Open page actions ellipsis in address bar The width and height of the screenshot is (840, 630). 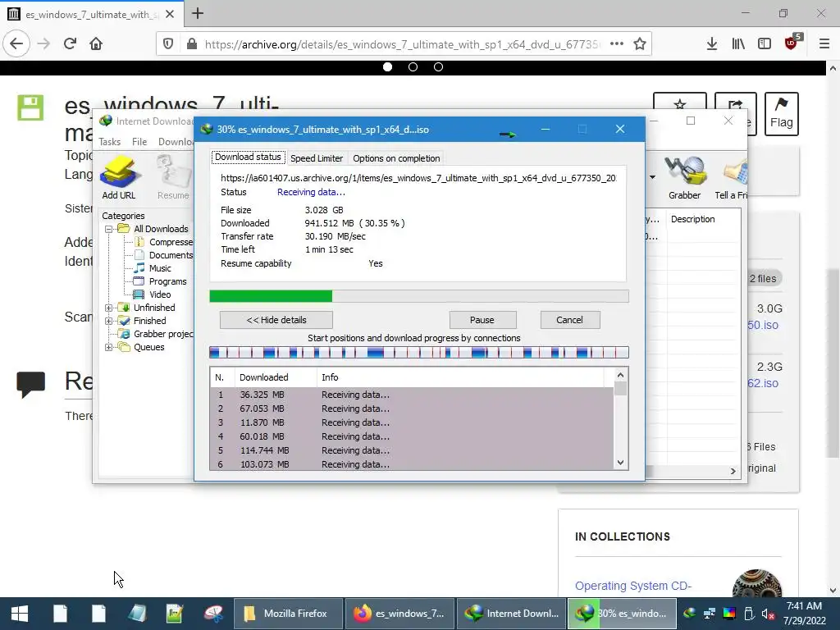(x=617, y=44)
